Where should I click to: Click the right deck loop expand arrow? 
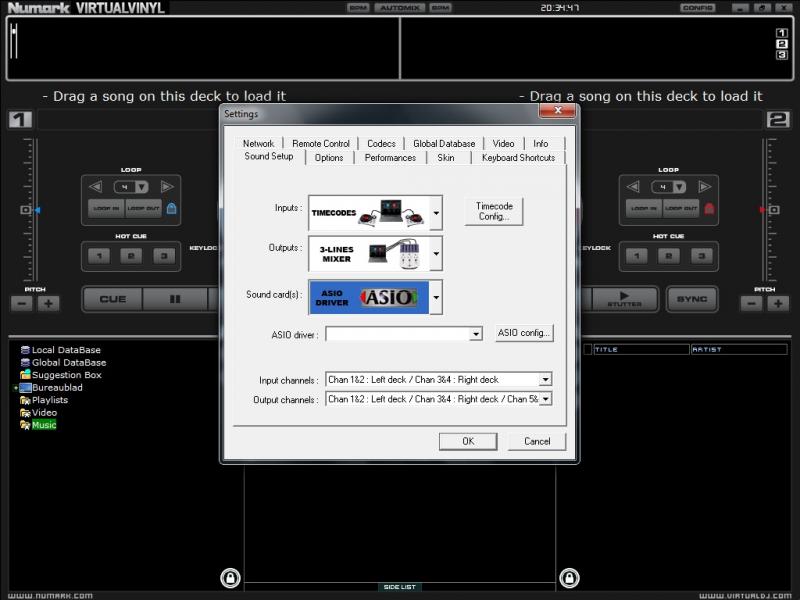coord(705,187)
